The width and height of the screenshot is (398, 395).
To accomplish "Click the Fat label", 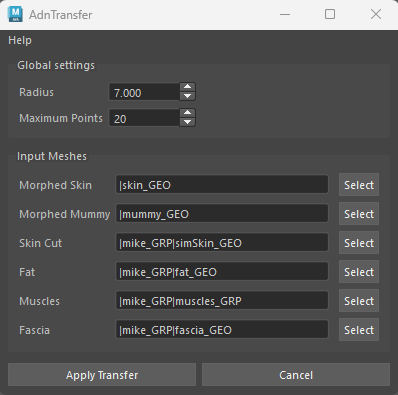I will point(27,272).
